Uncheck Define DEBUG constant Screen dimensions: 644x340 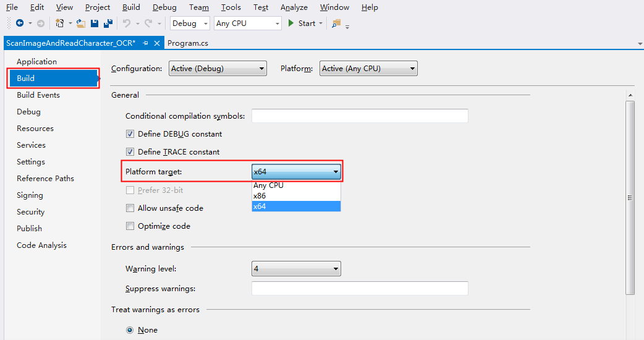click(x=130, y=134)
